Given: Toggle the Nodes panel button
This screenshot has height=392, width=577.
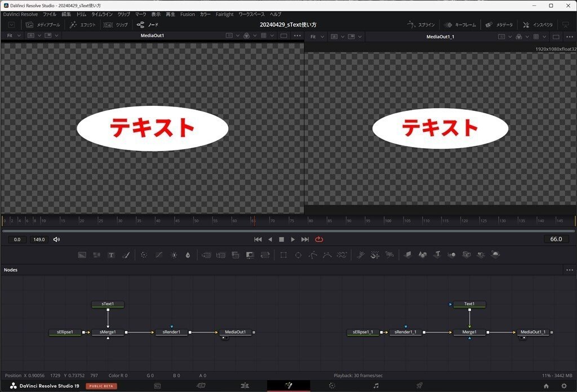Looking at the screenshot, I should tap(148, 25).
